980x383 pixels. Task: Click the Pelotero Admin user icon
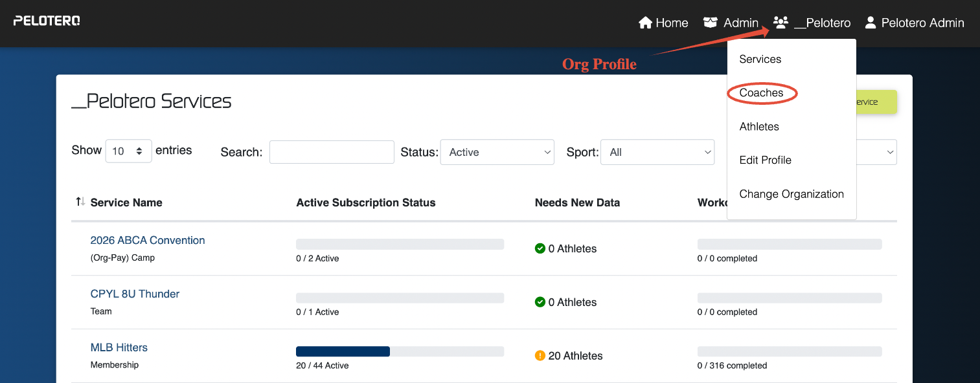(x=870, y=23)
